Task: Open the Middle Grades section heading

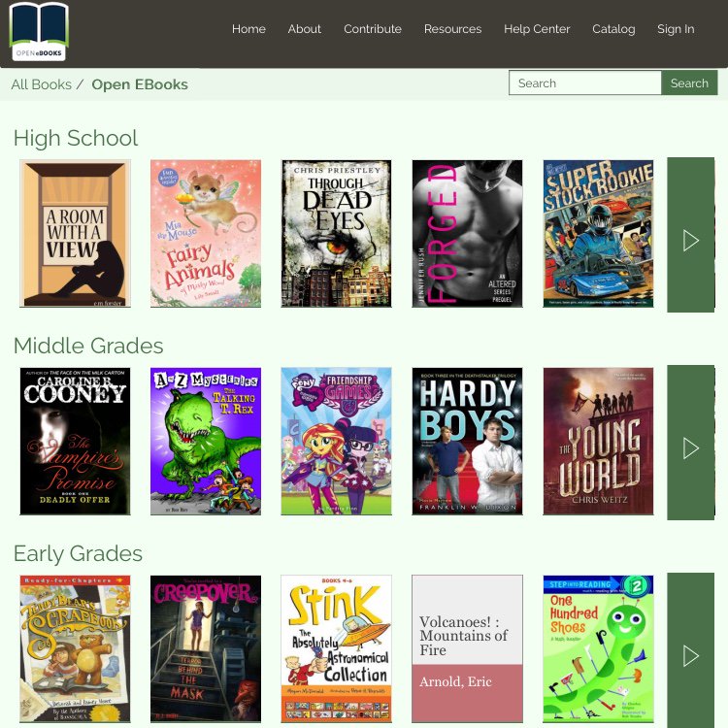Action: [88, 346]
